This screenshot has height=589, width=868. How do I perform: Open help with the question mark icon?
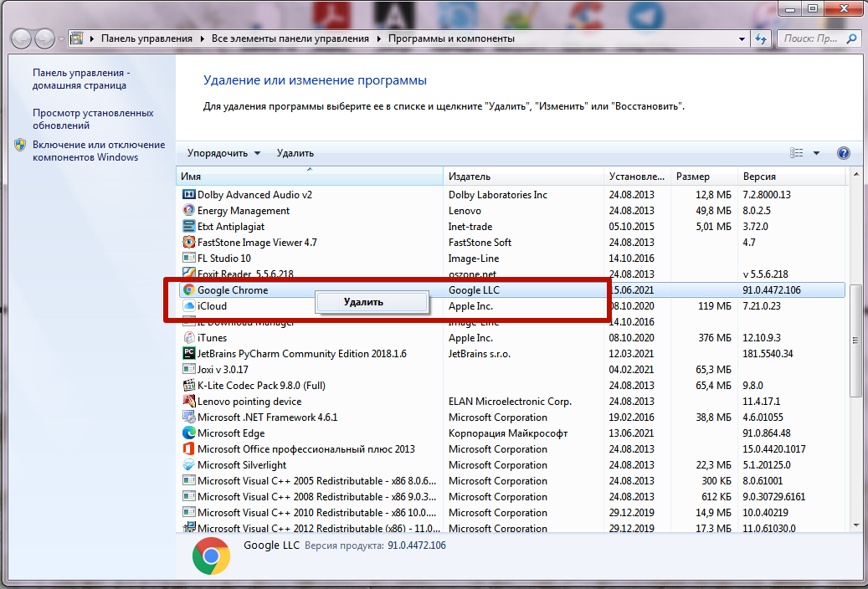[x=843, y=153]
